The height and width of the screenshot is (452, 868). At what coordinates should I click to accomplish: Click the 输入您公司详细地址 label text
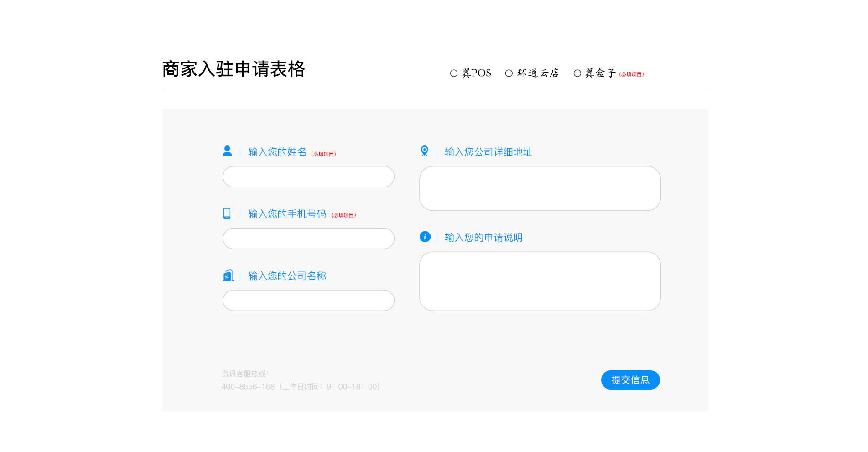488,152
